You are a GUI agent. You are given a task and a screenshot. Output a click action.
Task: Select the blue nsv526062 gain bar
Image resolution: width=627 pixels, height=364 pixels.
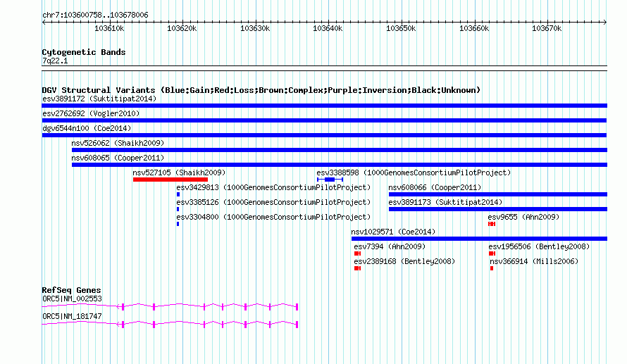(340, 150)
